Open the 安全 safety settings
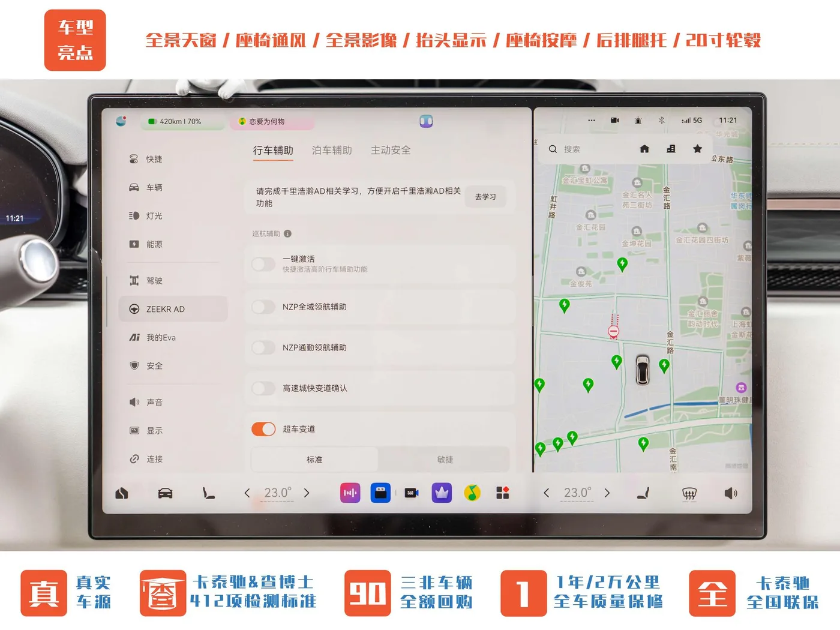The height and width of the screenshot is (630, 840). [x=146, y=365]
